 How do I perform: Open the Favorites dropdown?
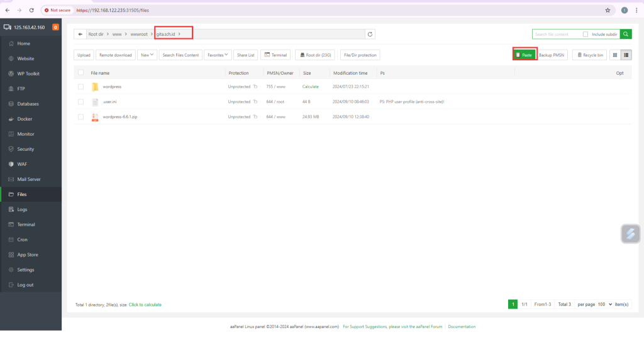(218, 55)
